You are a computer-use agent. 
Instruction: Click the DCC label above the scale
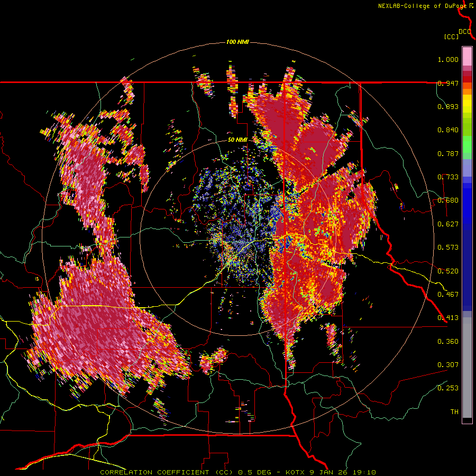click(465, 32)
